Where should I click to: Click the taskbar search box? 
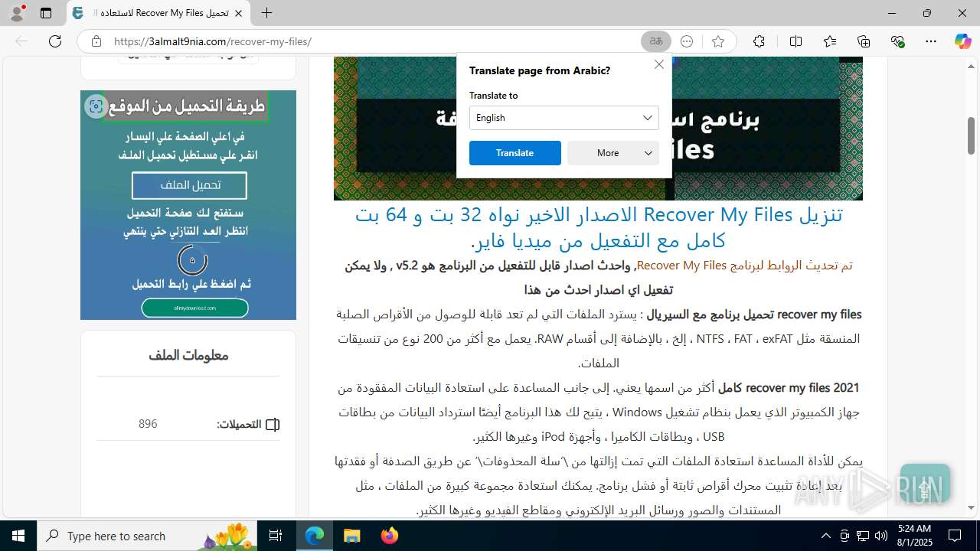pos(148,536)
